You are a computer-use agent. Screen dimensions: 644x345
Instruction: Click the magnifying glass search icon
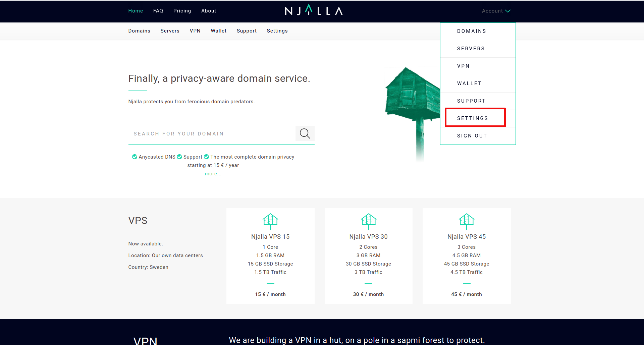pos(305,133)
